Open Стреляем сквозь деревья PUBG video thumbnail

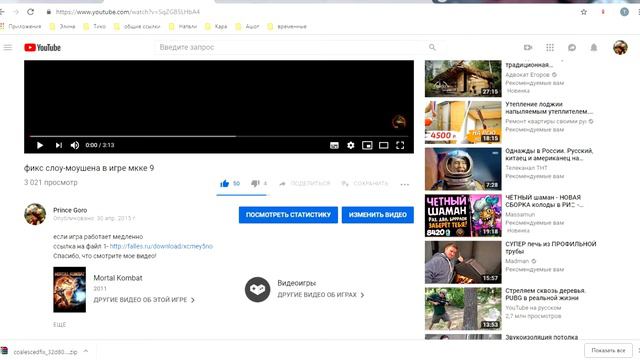point(463,309)
